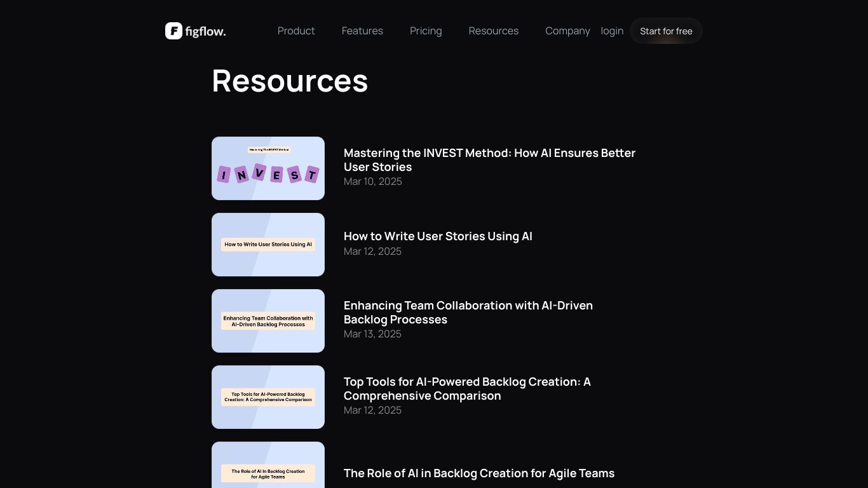Open the Features menu
The width and height of the screenshot is (868, 488).
tap(362, 30)
